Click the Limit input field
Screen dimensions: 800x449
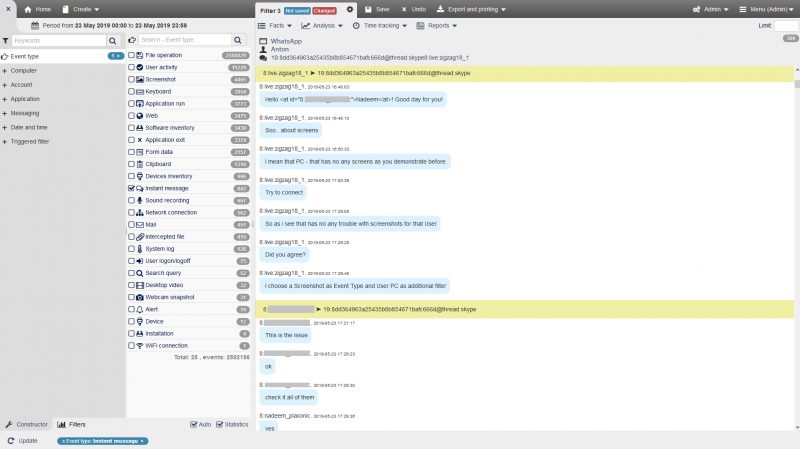[787, 26]
